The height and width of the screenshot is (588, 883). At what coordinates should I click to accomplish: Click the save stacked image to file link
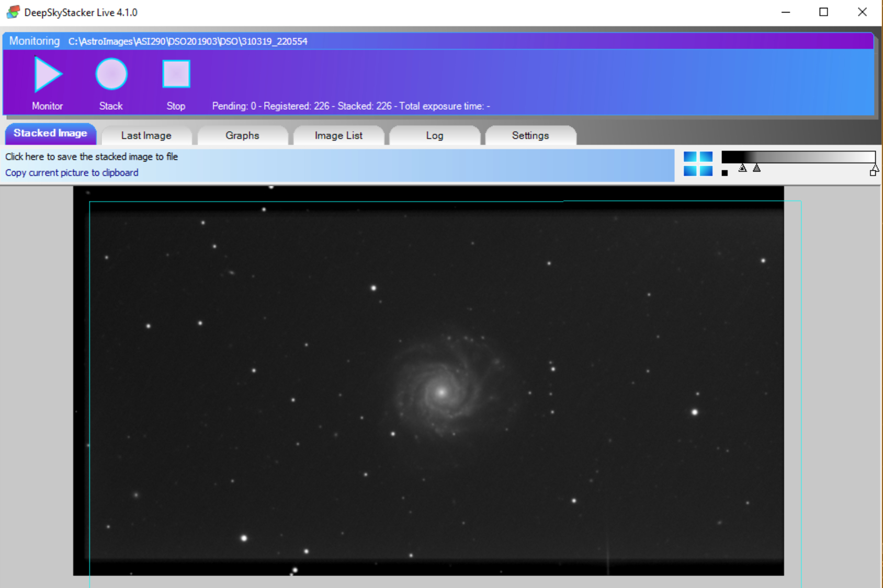(92, 157)
